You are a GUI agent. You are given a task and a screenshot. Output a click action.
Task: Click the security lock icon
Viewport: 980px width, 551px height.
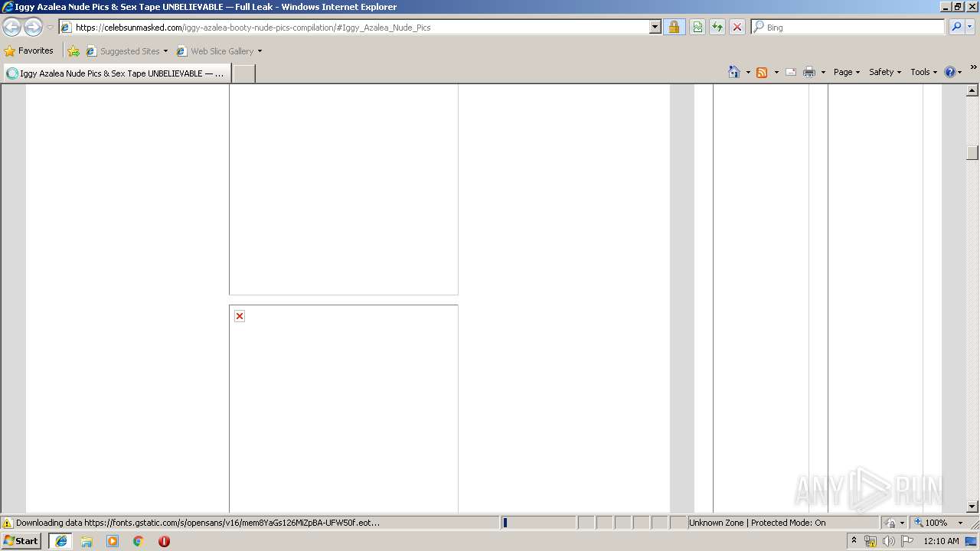coord(674,28)
